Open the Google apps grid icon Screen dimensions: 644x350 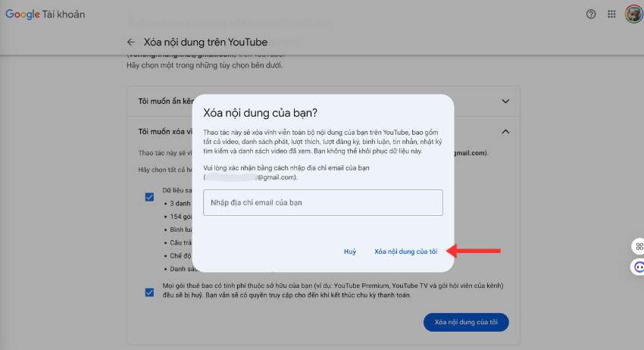coord(611,14)
